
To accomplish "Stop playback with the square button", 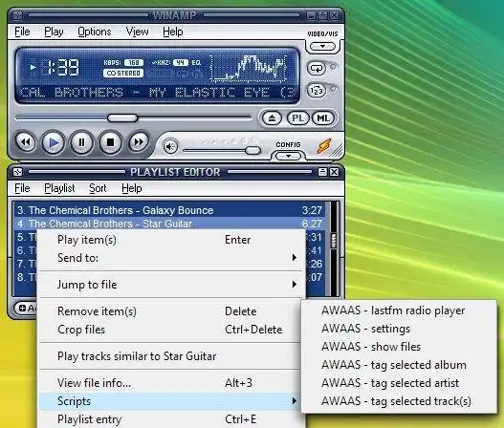I will [110, 142].
